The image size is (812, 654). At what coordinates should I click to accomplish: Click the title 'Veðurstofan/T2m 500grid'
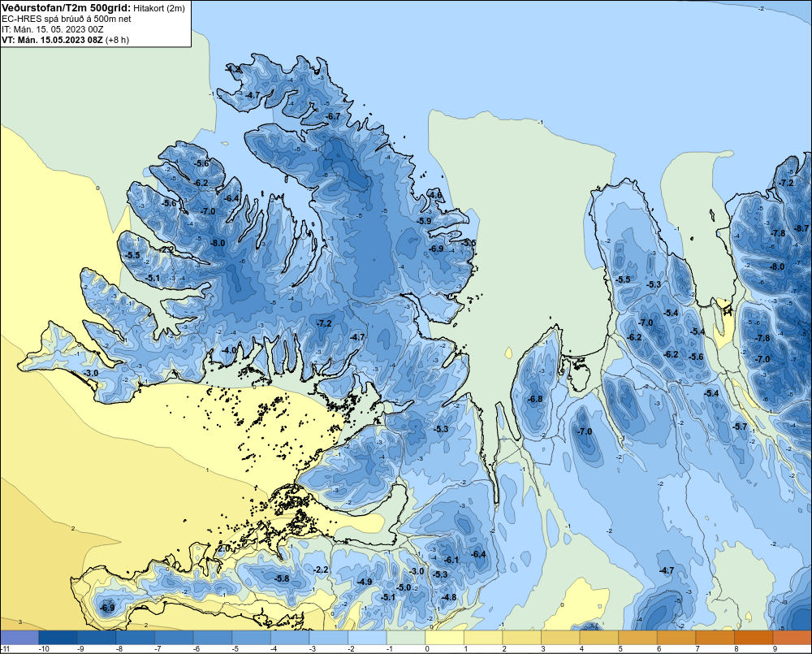67,7
